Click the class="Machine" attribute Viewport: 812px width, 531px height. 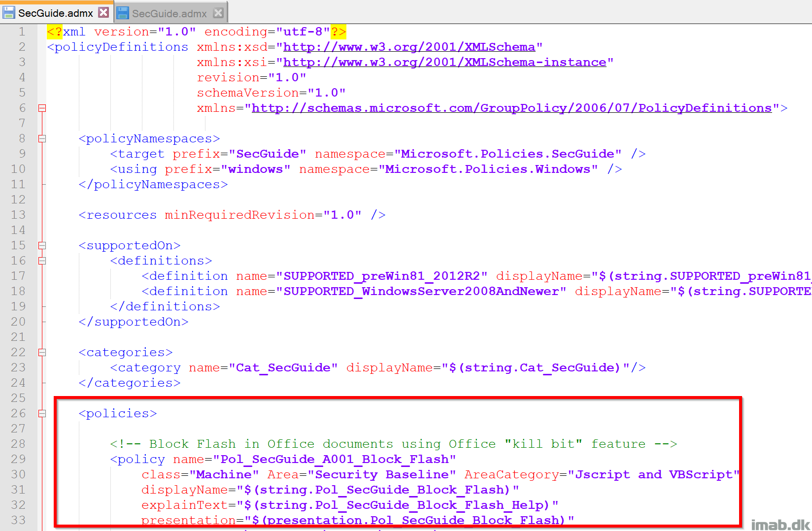point(200,474)
